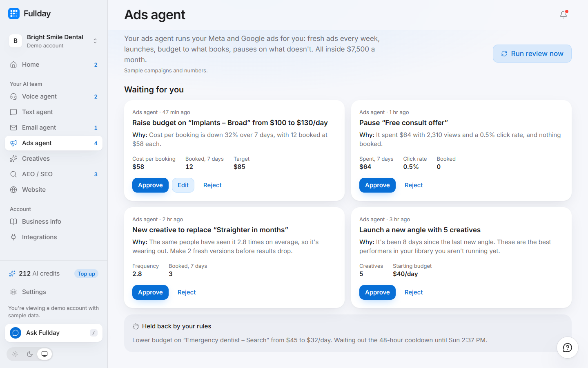The width and height of the screenshot is (588, 368).
Task: Open Settings in sidebar
Action: (x=54, y=292)
